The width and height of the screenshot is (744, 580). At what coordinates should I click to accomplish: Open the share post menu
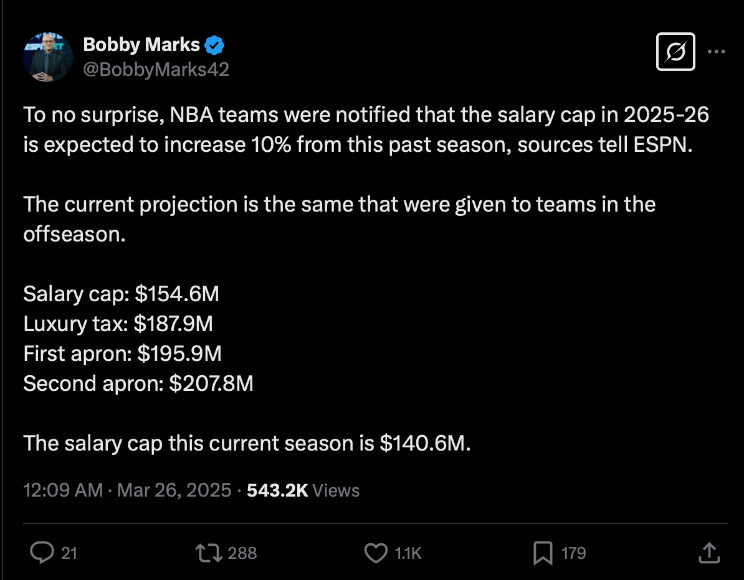coord(708,552)
